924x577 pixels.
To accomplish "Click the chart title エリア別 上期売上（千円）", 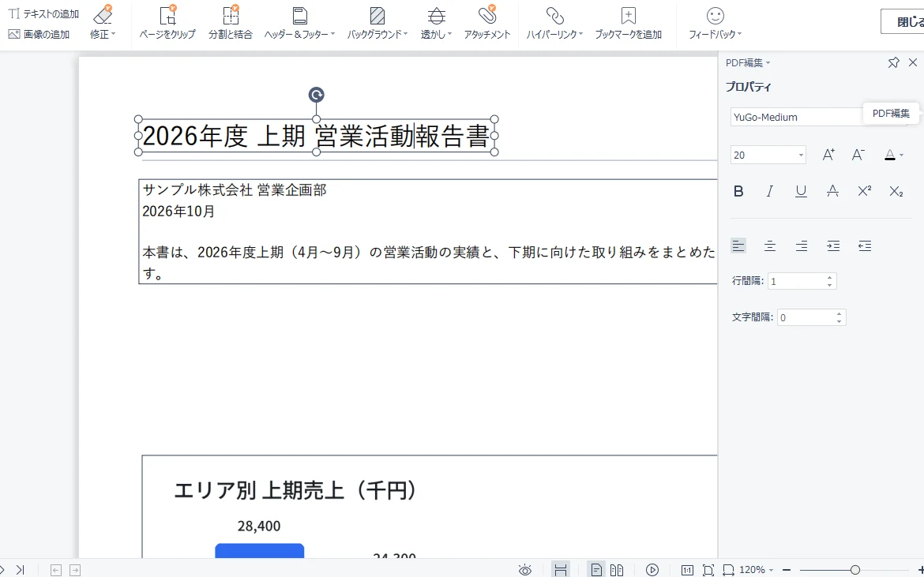I will [296, 490].
